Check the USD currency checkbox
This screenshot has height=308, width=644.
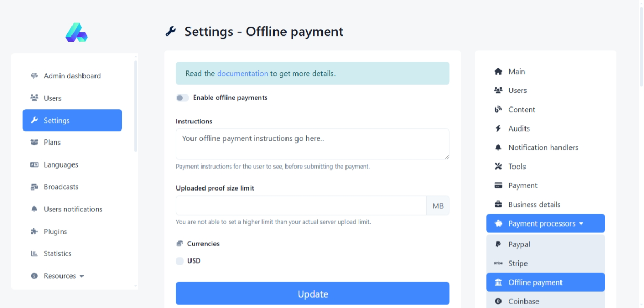pos(180,261)
